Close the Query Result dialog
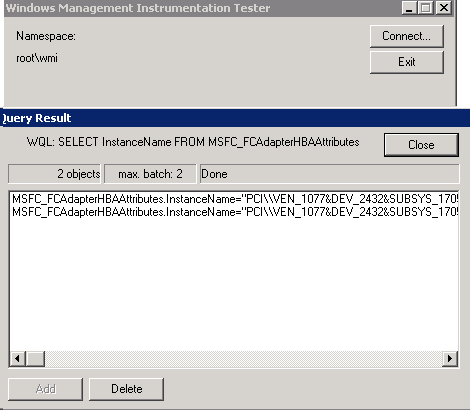Viewport: 470px width, 410px height. [421, 145]
